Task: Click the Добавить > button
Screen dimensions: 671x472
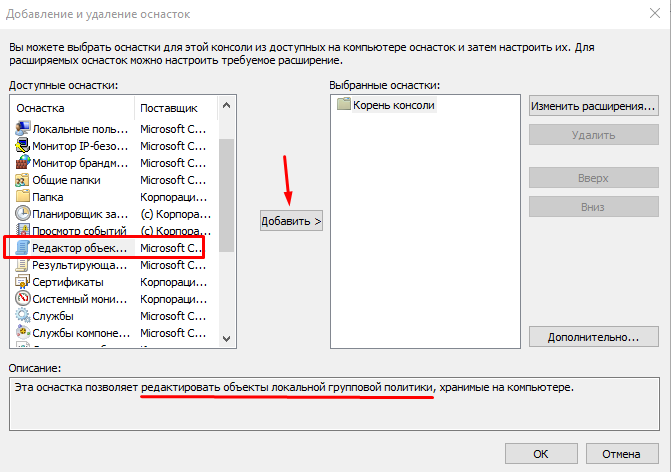Action: [291, 221]
